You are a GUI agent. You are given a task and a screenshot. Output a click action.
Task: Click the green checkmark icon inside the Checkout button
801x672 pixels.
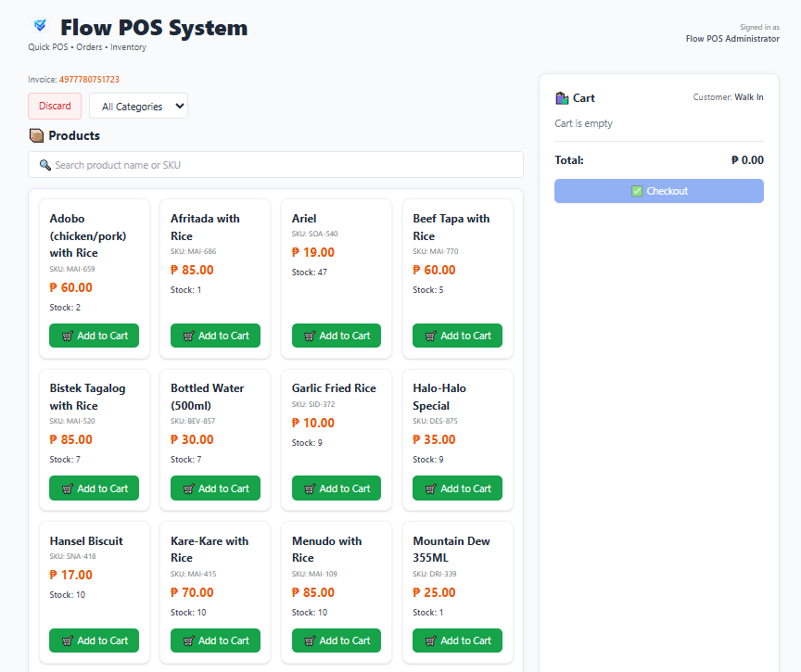pyautogui.click(x=636, y=190)
